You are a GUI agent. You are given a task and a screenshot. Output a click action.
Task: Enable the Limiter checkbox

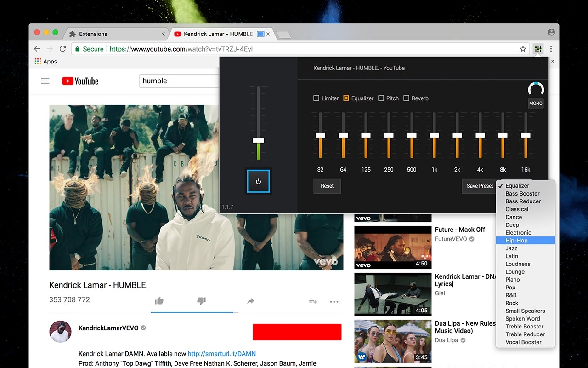316,98
